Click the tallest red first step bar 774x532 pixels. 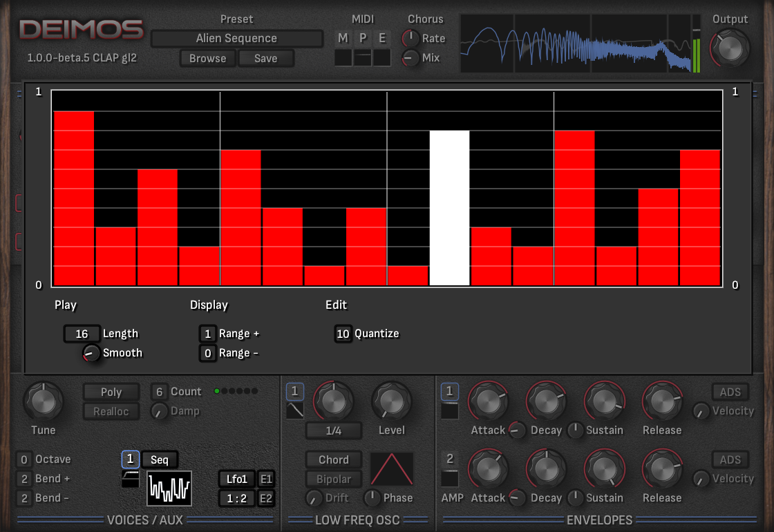pos(74,198)
